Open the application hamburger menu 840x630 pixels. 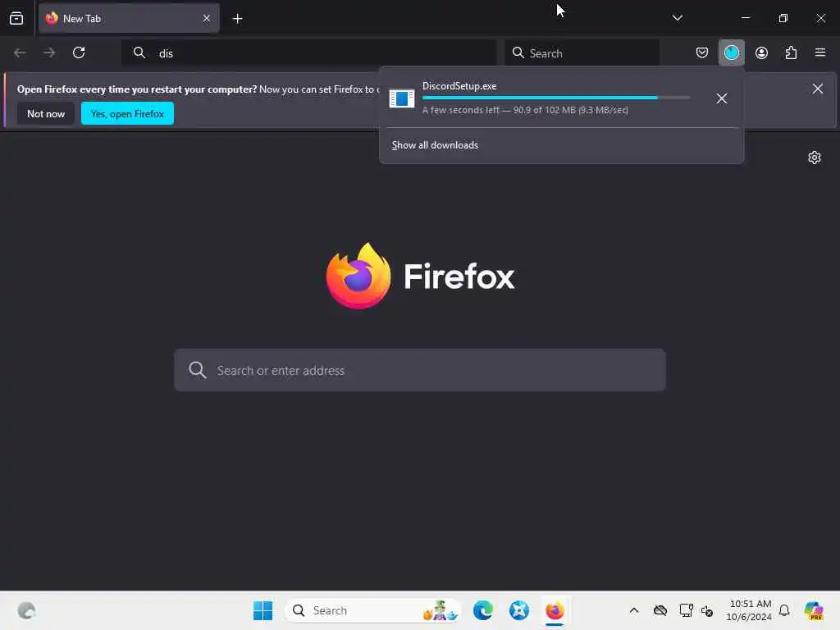point(820,52)
